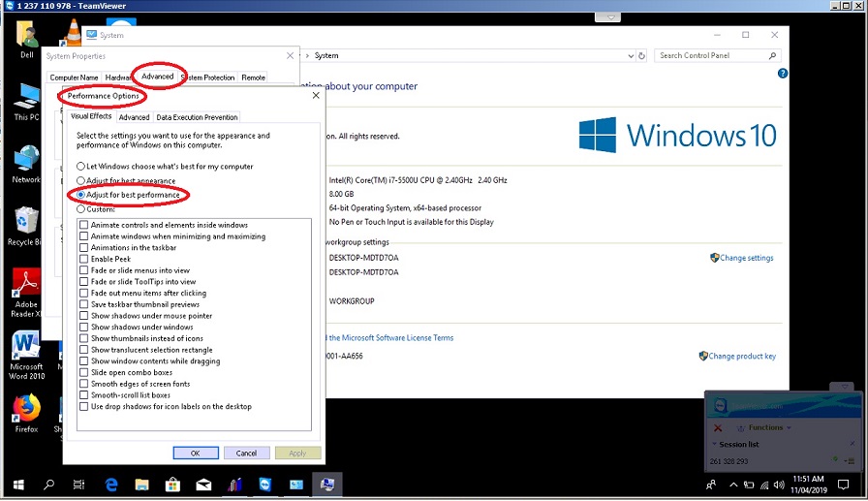Expand the TeamViewer Functions dropdown
This screenshot has width=868, height=501.
769,427
